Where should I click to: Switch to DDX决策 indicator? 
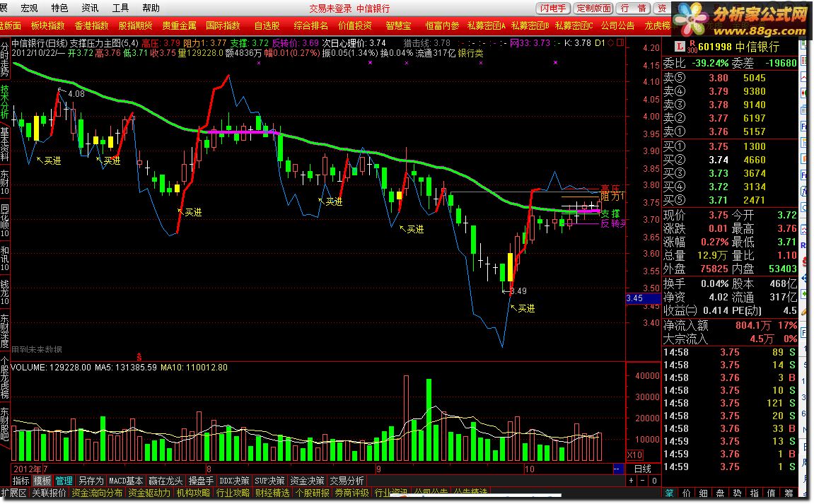click(x=234, y=481)
